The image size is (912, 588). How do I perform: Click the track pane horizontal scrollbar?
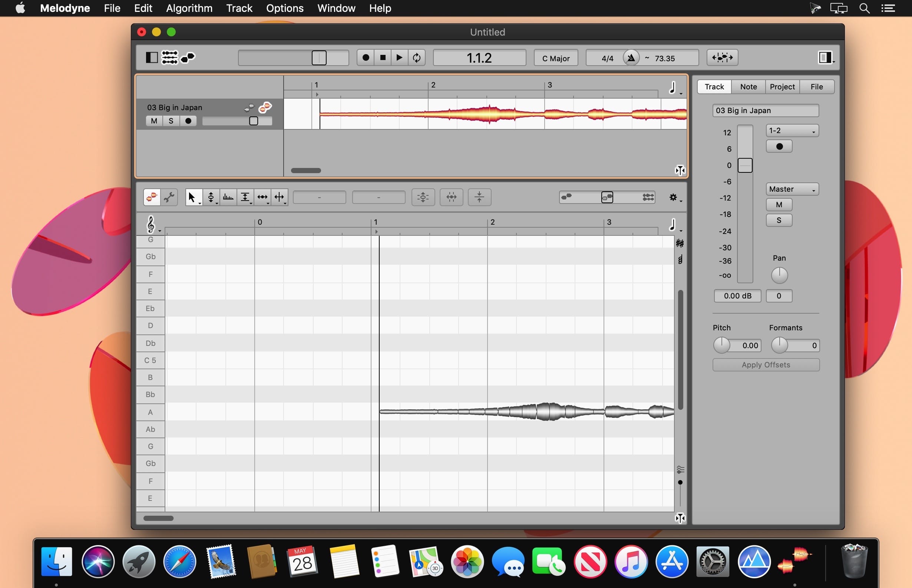pos(306,171)
